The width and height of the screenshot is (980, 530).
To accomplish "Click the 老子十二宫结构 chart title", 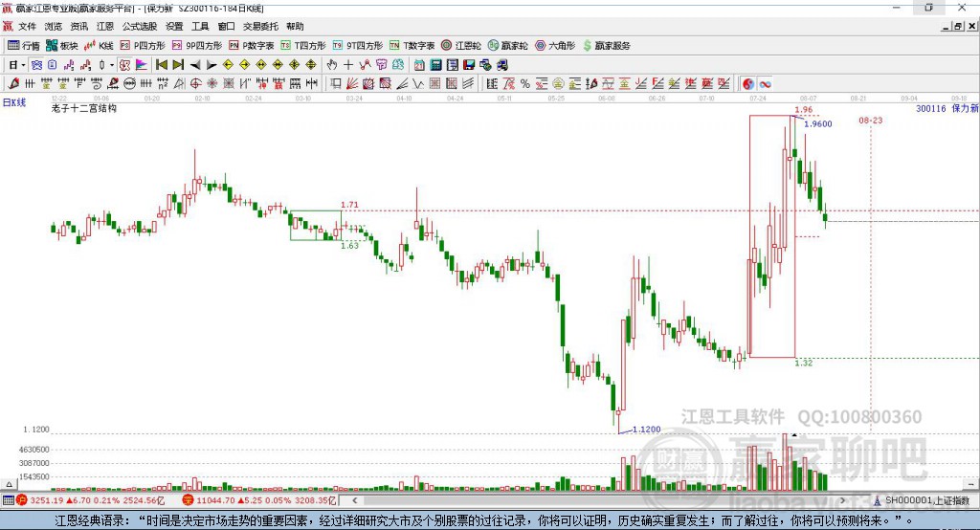I will 84,108.
